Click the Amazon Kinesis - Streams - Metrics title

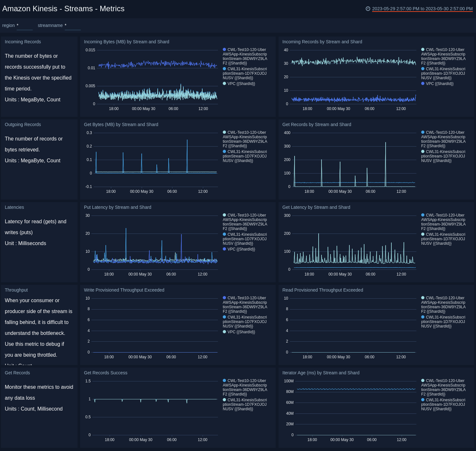(63, 9)
